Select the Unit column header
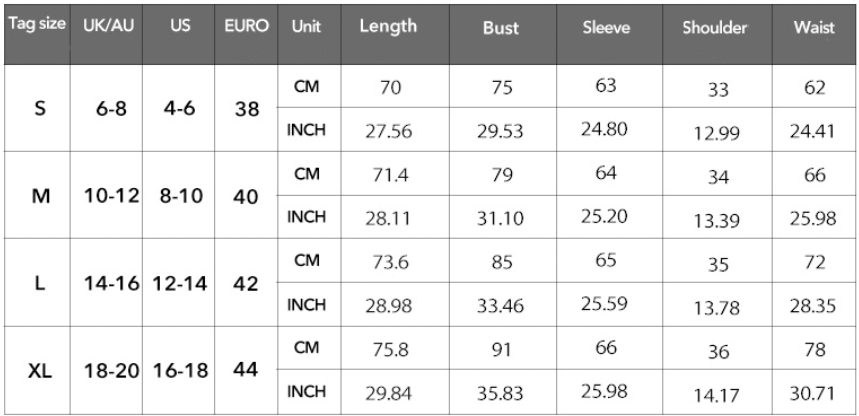Screen dimensions: 859x416 point(305,27)
